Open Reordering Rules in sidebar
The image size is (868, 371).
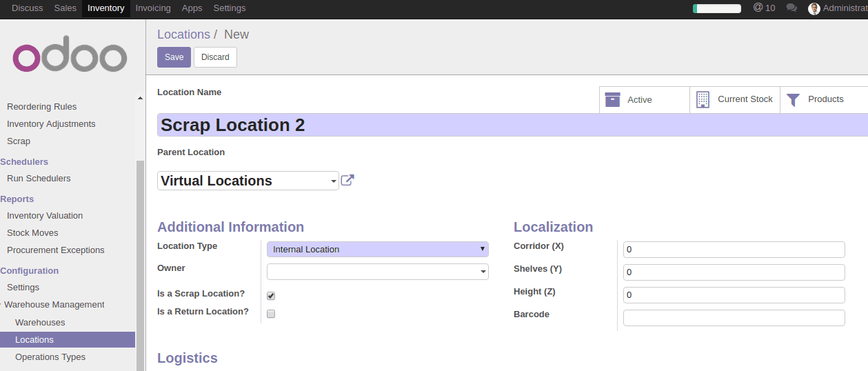point(42,107)
